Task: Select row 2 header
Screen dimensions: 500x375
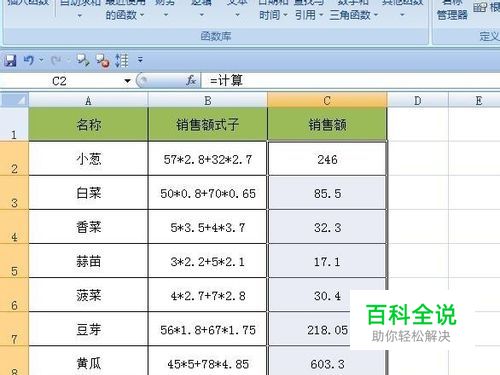Action: [x=14, y=159]
